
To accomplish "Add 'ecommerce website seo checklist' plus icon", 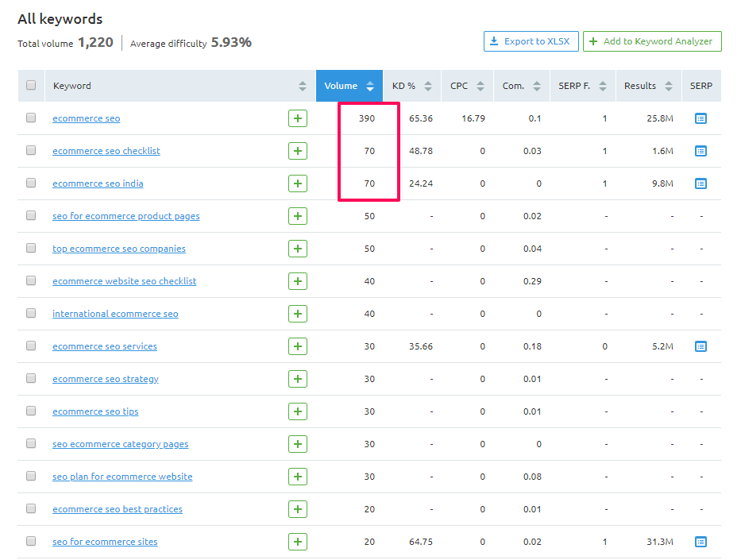I will 298,281.
